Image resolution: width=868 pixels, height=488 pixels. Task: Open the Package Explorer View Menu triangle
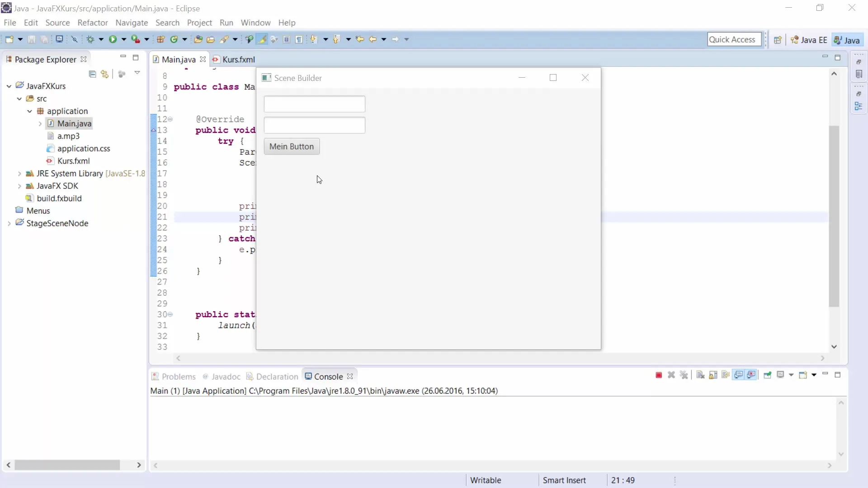pos(137,73)
